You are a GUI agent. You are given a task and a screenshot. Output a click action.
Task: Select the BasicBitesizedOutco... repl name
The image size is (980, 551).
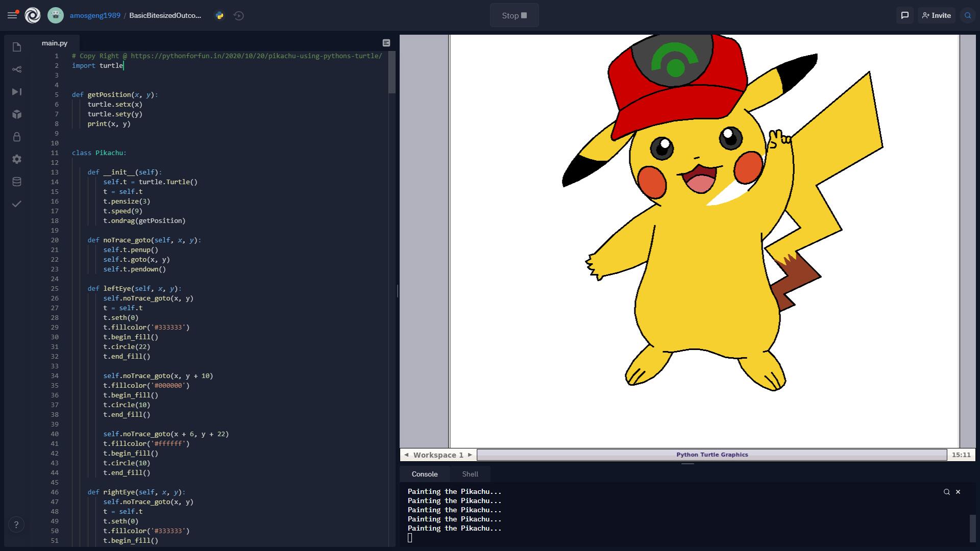tap(165, 15)
